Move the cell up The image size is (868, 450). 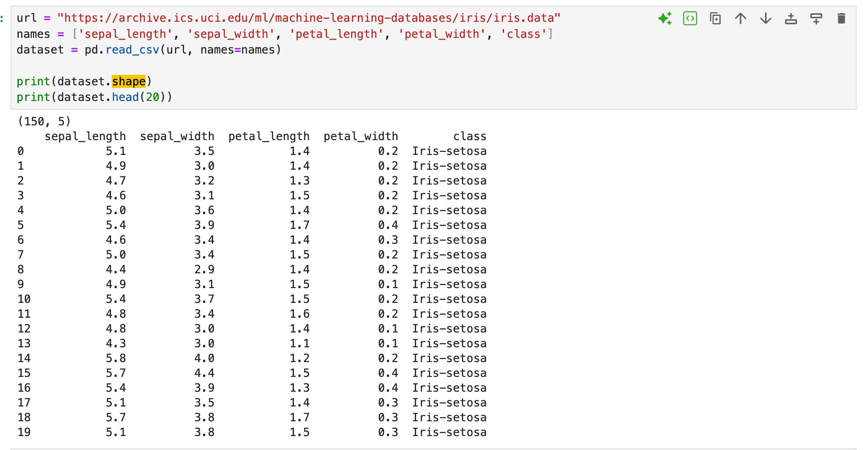click(x=741, y=19)
